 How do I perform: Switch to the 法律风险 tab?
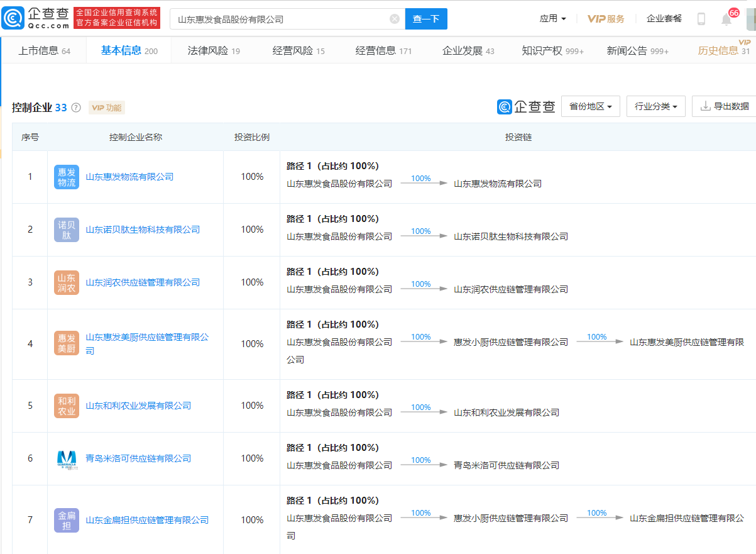tap(214, 50)
